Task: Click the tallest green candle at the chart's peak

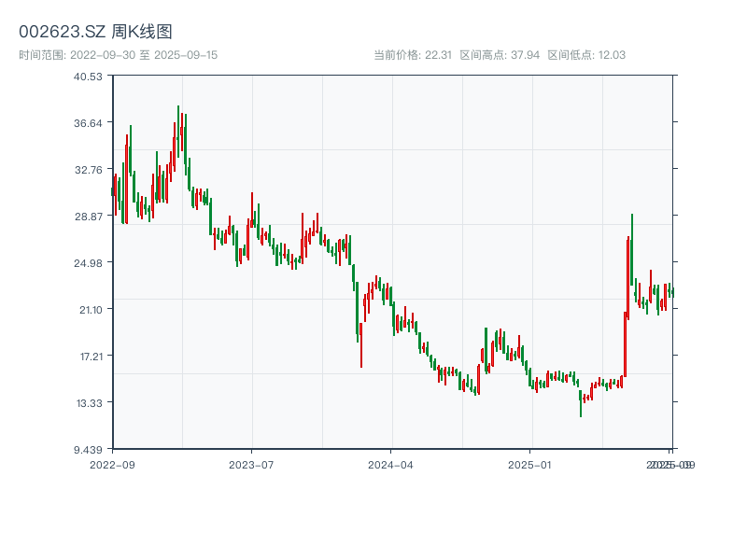Action: [x=178, y=131]
